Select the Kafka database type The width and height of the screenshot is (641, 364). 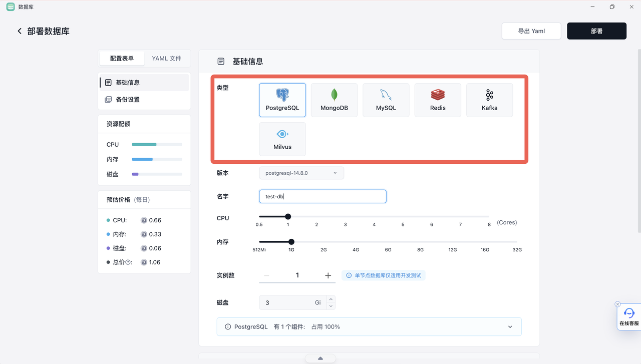489,100
